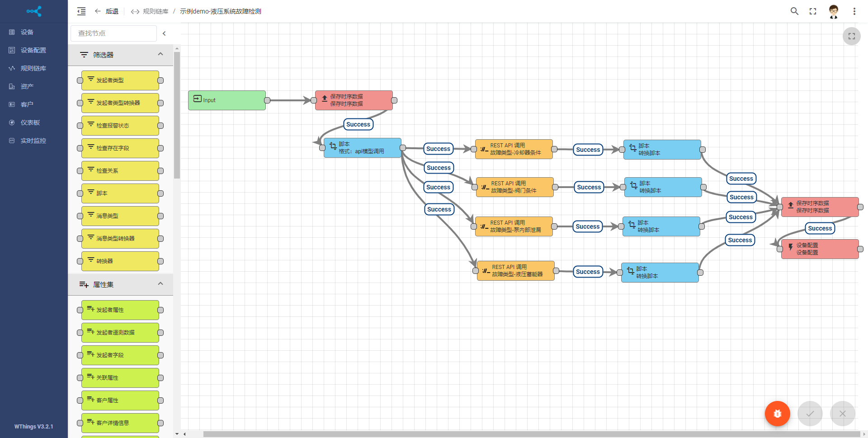This screenshot has width=868, height=438.
Task: Click the Success label below first 保存时序数据
Action: tap(358, 124)
